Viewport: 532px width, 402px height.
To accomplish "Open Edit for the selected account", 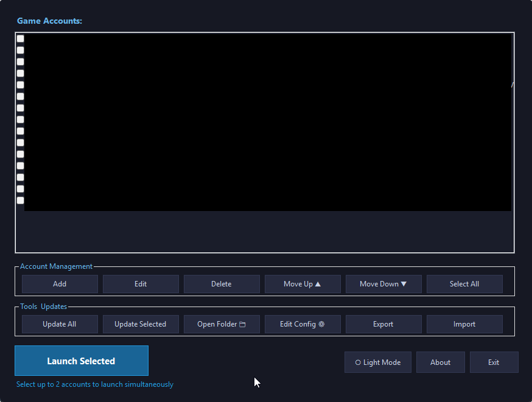I will (141, 284).
